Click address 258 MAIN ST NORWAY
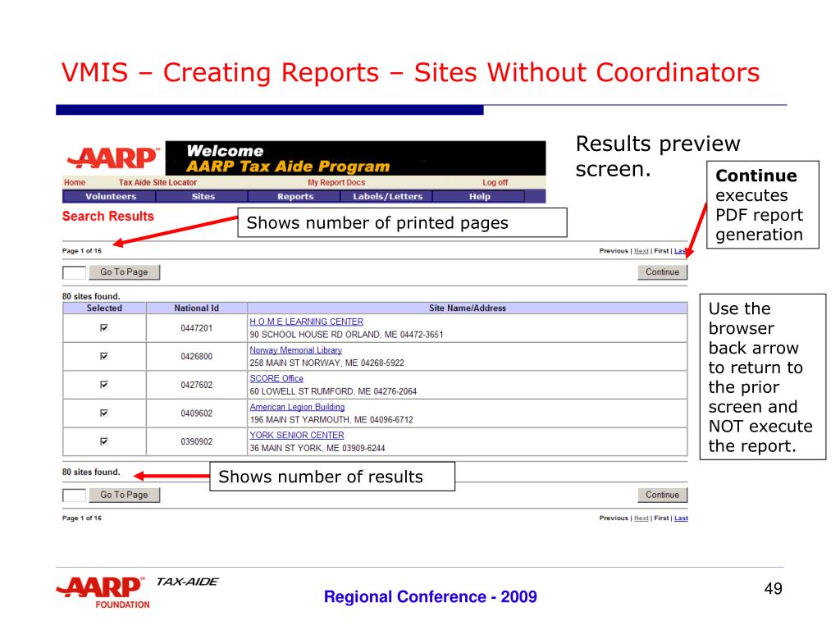The width and height of the screenshot is (840, 630). click(326, 363)
